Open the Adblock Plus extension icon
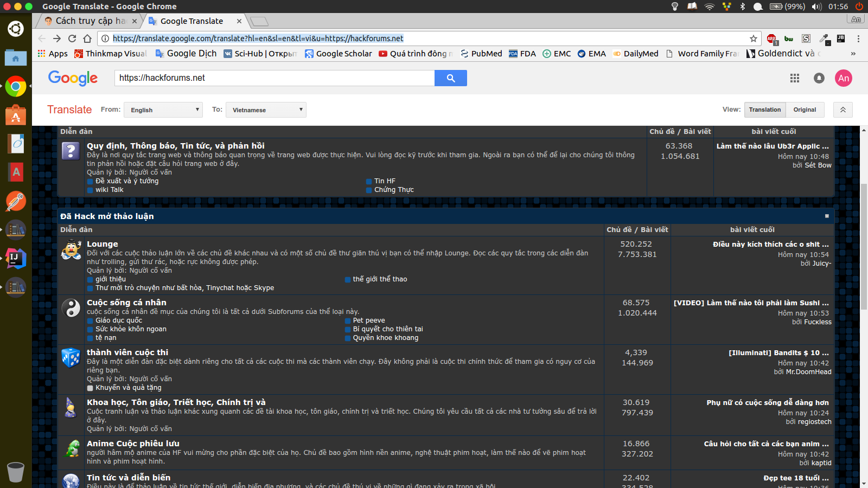Image resolution: width=868 pixels, height=488 pixels. click(x=771, y=38)
